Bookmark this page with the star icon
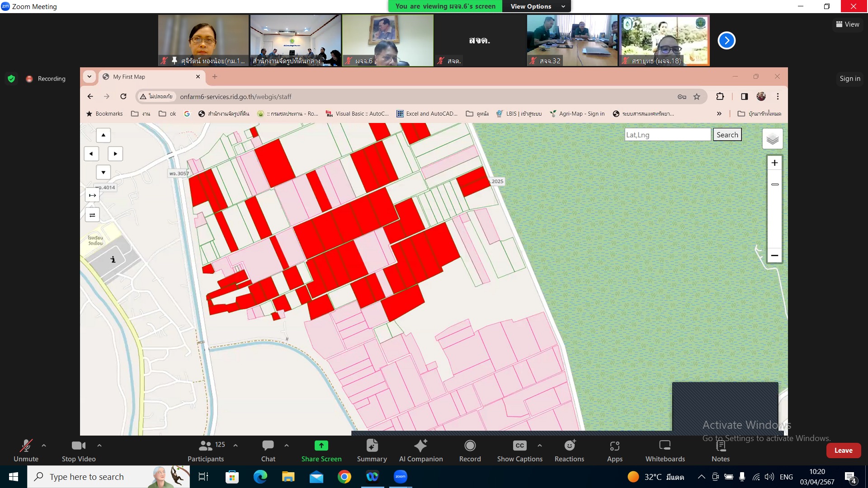 [x=697, y=96]
